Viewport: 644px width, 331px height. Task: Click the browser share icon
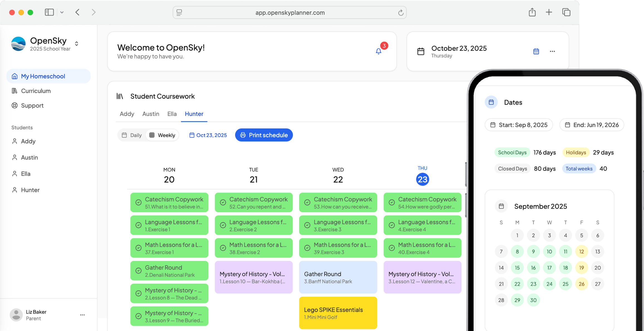point(532,12)
